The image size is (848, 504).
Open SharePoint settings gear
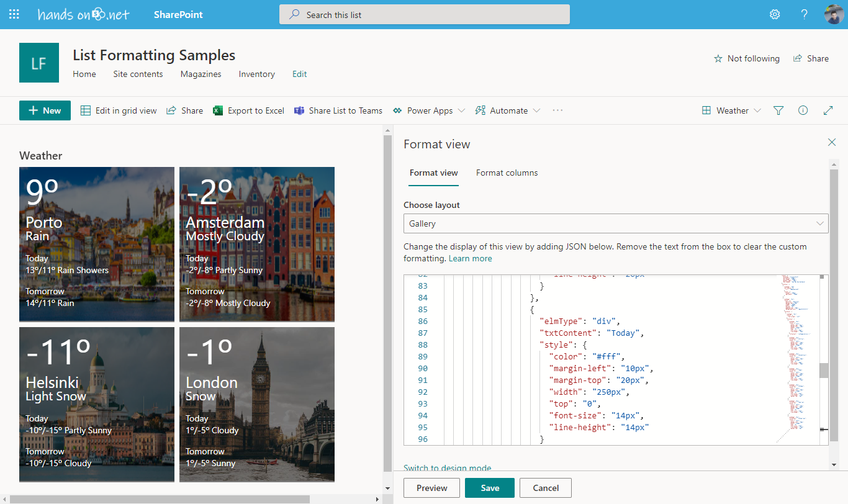(774, 14)
